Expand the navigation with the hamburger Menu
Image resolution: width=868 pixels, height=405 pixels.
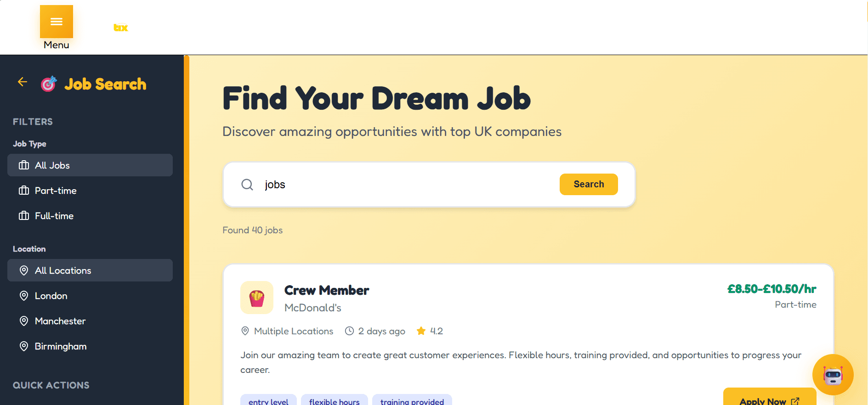click(x=56, y=21)
